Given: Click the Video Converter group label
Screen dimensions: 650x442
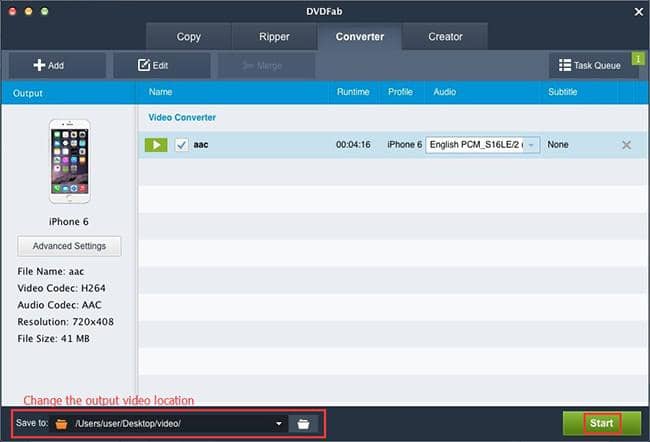Looking at the screenshot, I should (182, 117).
